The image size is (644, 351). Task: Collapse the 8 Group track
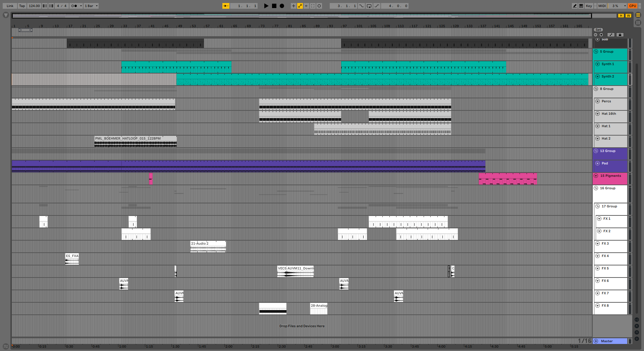[x=596, y=89]
